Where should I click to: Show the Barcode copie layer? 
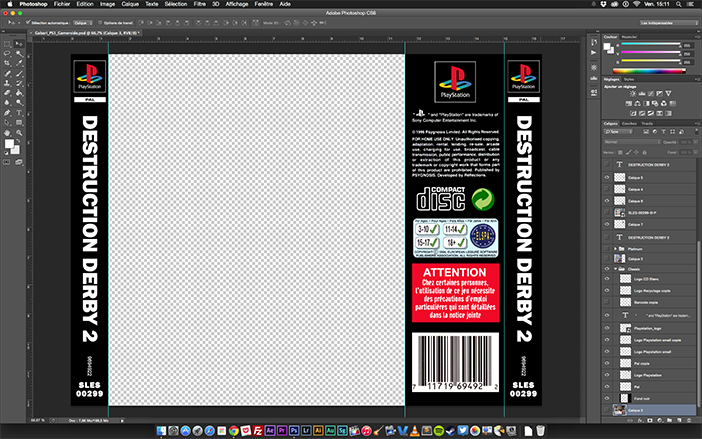point(607,303)
